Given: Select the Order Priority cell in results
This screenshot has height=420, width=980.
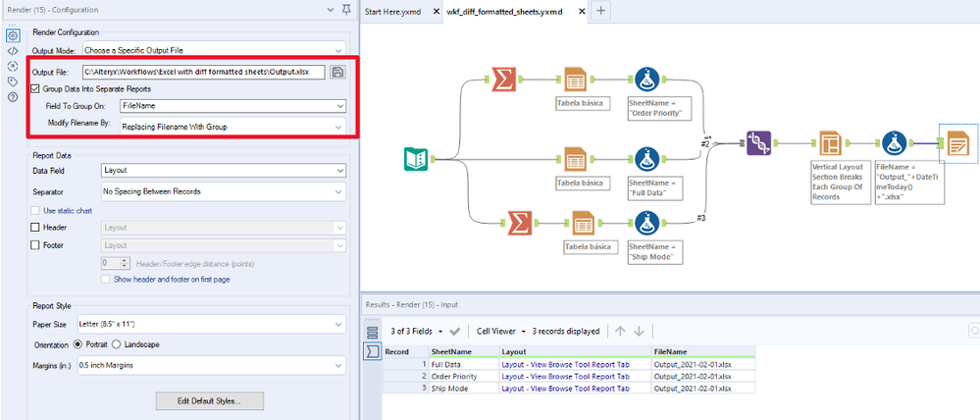Looking at the screenshot, I should [464, 376].
